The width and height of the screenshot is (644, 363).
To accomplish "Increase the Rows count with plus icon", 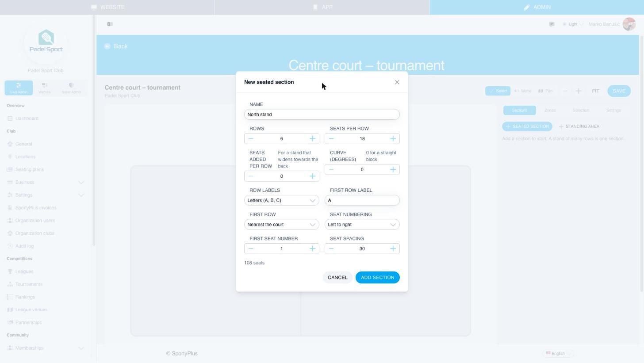I will point(312,139).
